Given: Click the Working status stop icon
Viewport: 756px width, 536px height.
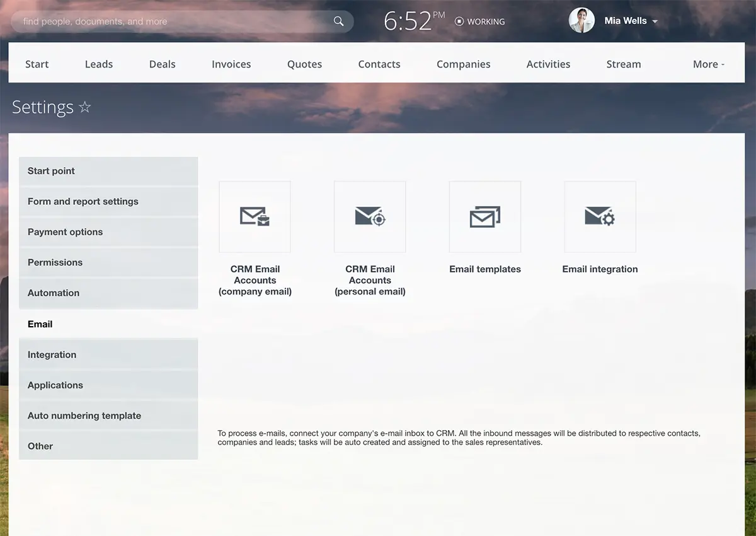Looking at the screenshot, I should [x=459, y=21].
